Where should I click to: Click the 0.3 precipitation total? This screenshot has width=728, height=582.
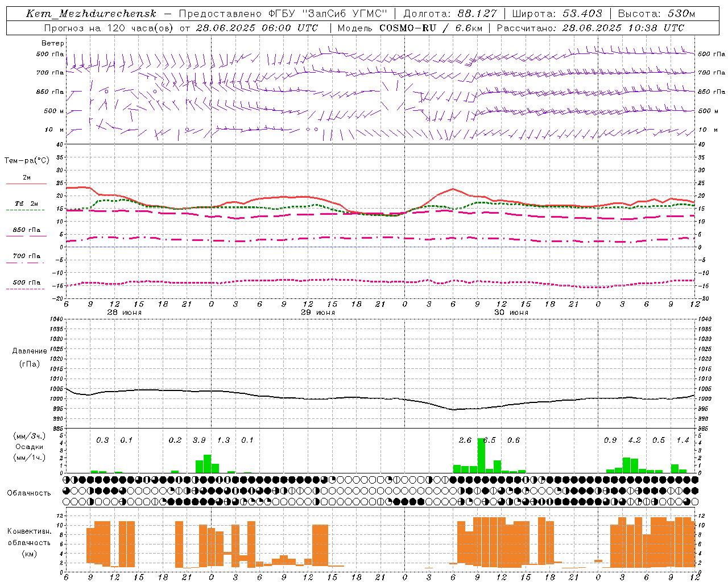pyautogui.click(x=102, y=440)
